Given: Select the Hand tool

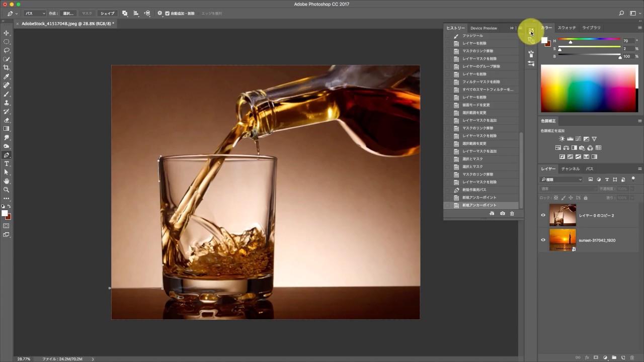Looking at the screenshot, I should tap(7, 181).
